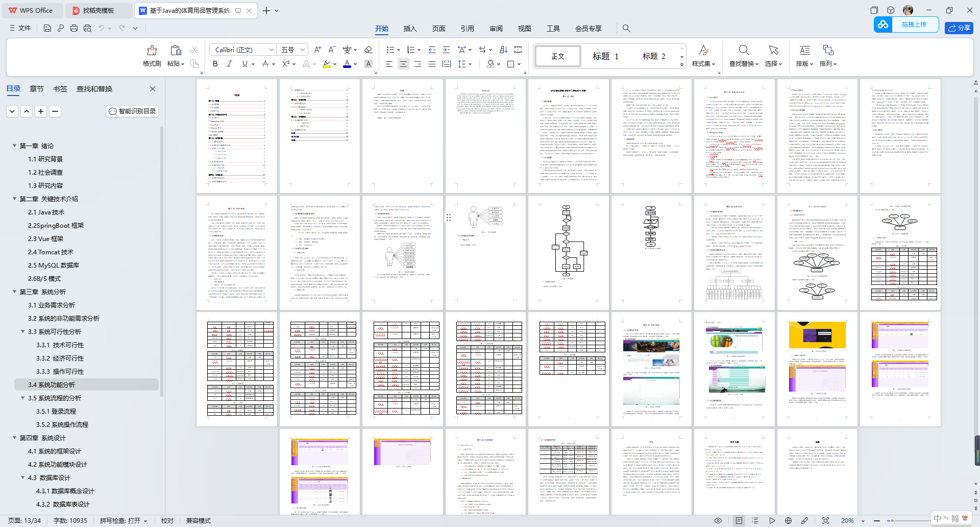Viewport: 980px width, 527px height.
Task: Decrease the font size with the A- icon
Action: pos(332,50)
